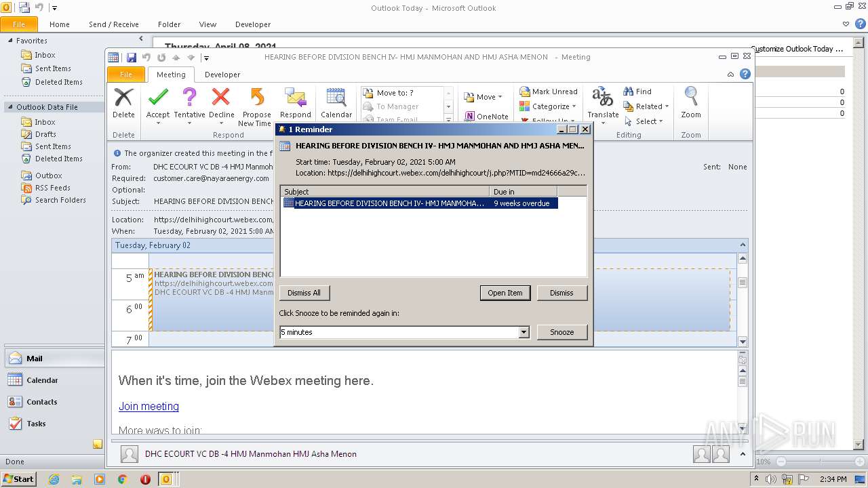Accept the meeting with green checkmark
The width and height of the screenshot is (868, 488).
[158, 104]
